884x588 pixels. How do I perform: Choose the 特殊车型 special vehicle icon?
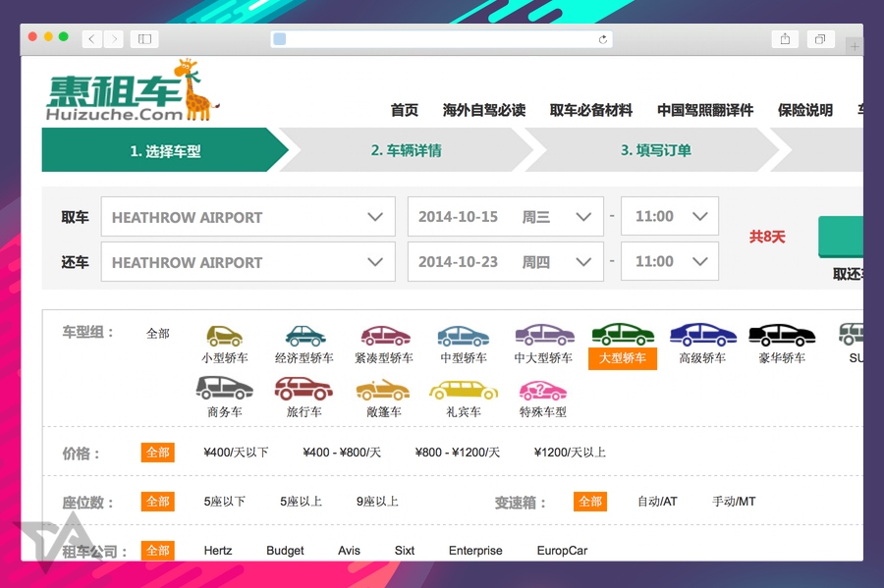point(542,390)
